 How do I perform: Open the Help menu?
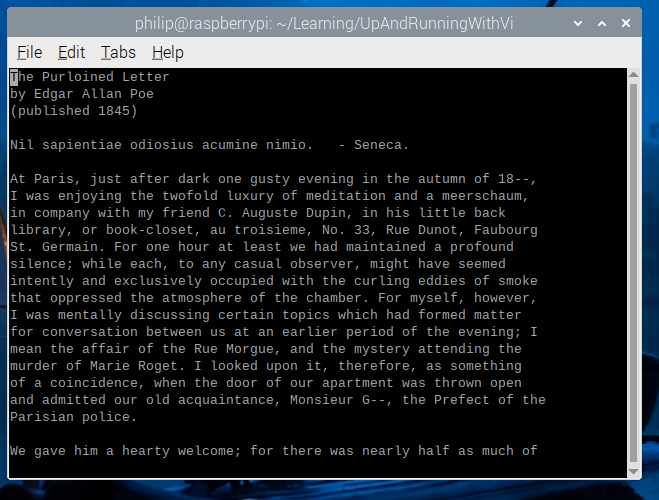[168, 53]
